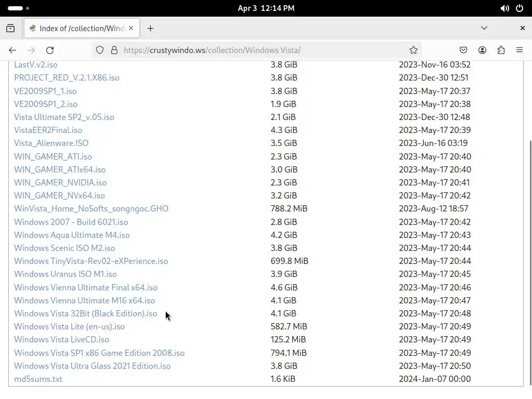The height and width of the screenshot is (399, 532).
Task: Close the Index of /collection tab
Action: [131, 28]
